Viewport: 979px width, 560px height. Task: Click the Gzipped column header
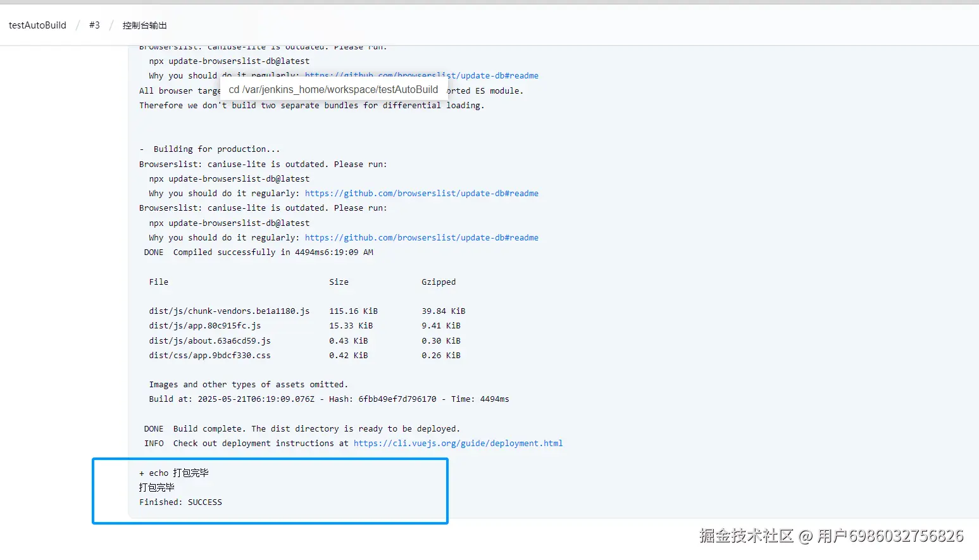438,282
